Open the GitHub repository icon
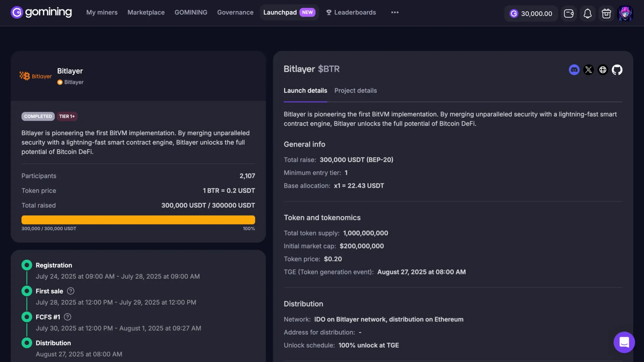644x362 pixels. (x=617, y=70)
